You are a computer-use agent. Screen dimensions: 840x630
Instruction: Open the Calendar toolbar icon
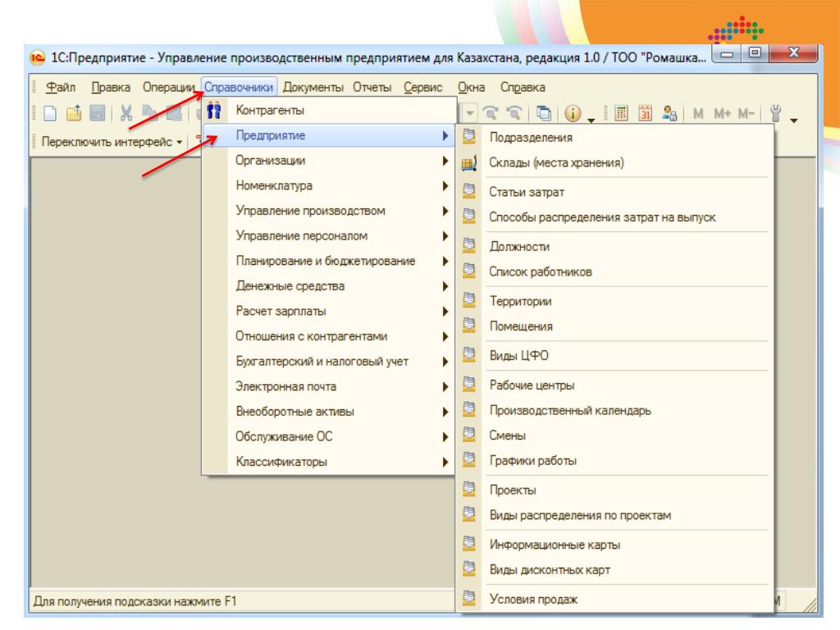tap(645, 113)
